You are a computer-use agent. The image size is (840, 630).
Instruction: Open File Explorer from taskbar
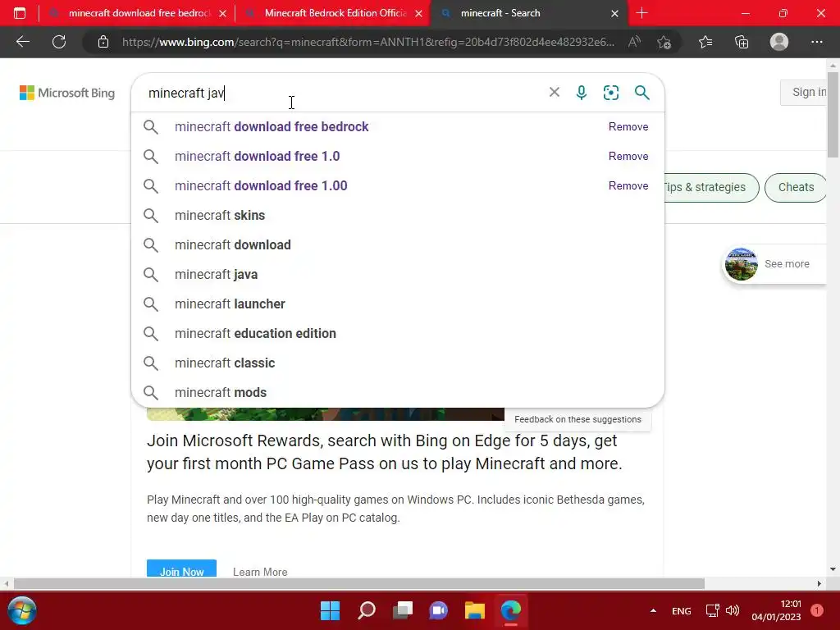tap(475, 610)
